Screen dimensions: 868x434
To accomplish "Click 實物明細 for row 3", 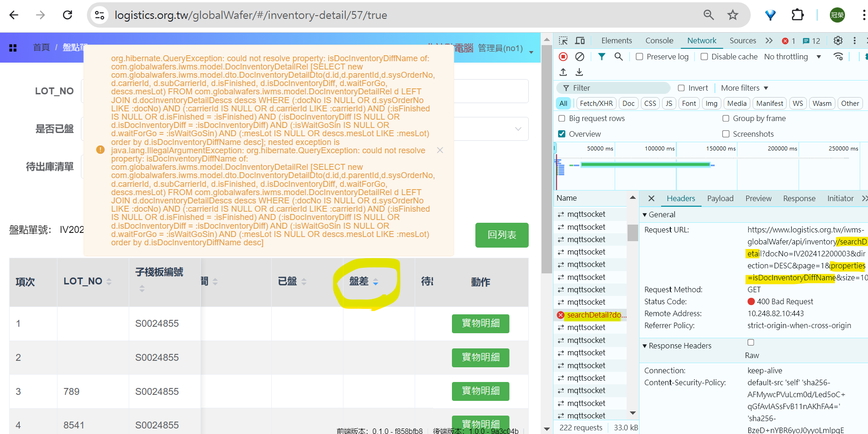I will click(480, 391).
